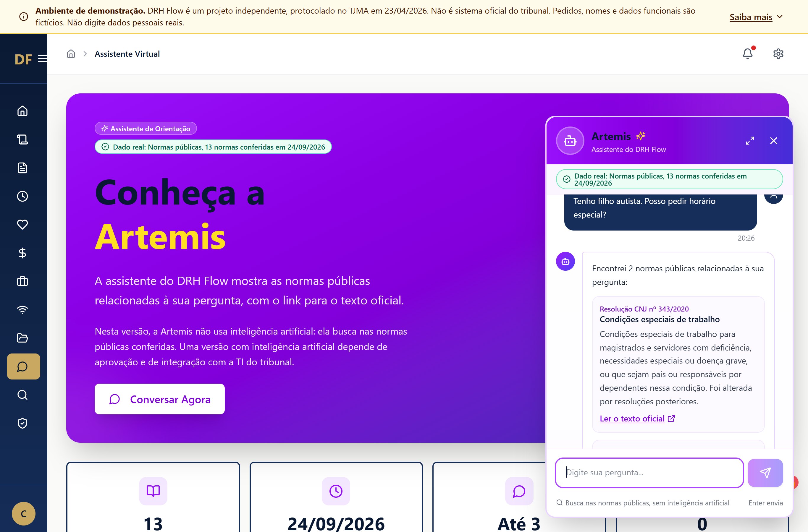Focus the Digite sua pergunta input field
Viewport: 808px width, 532px height.
coord(649,473)
